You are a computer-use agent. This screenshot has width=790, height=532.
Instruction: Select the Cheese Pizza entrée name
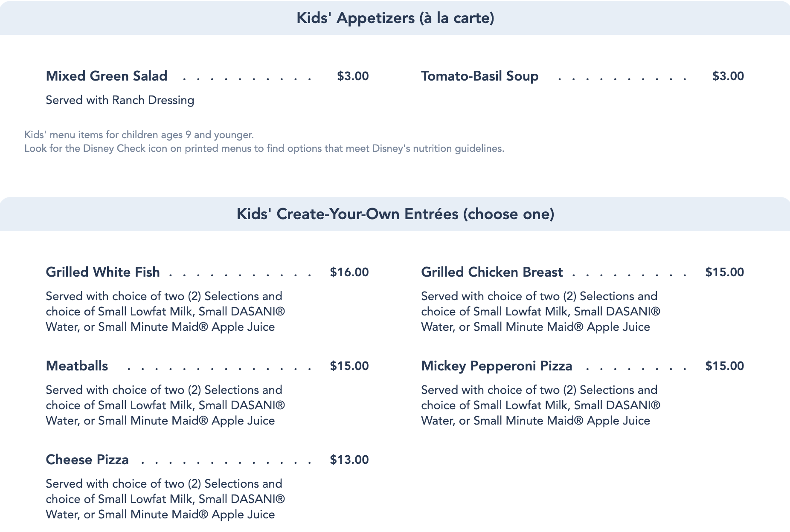tap(87, 460)
